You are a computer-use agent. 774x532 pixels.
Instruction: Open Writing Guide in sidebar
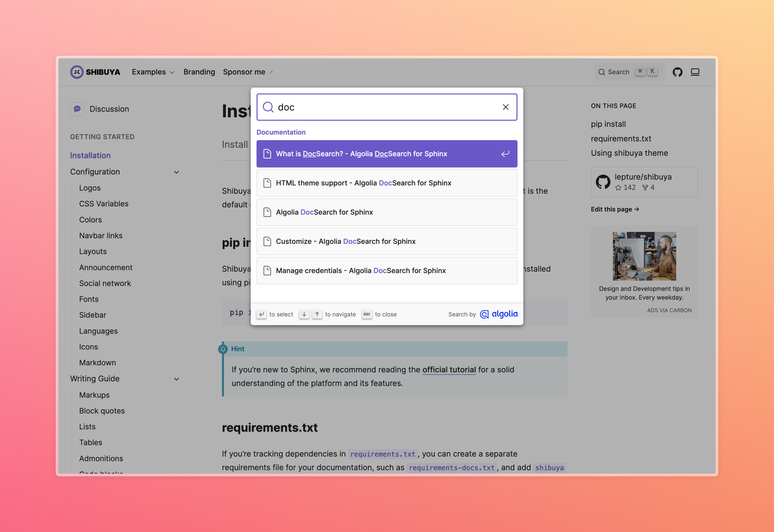(95, 379)
